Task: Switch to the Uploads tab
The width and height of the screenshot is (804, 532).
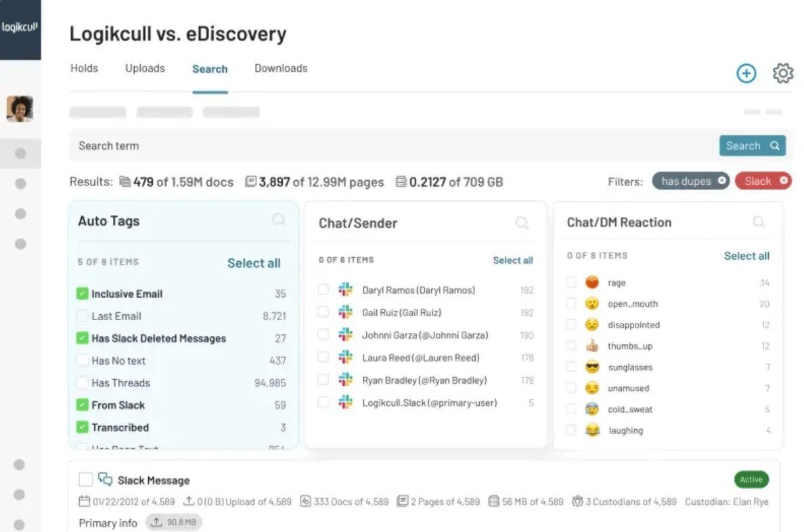Action: click(x=145, y=68)
